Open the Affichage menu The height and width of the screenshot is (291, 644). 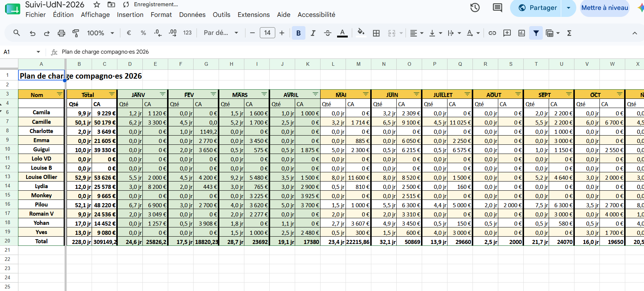[x=95, y=15]
